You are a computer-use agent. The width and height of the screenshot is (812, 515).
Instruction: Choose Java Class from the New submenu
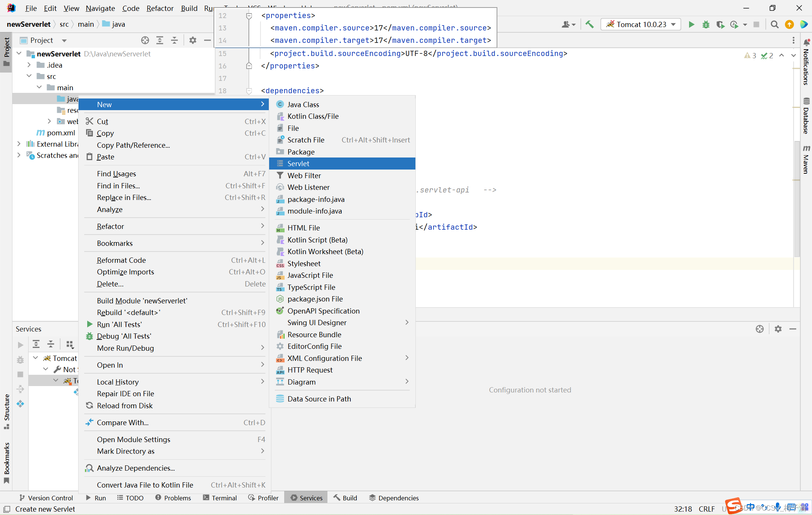point(342,105)
